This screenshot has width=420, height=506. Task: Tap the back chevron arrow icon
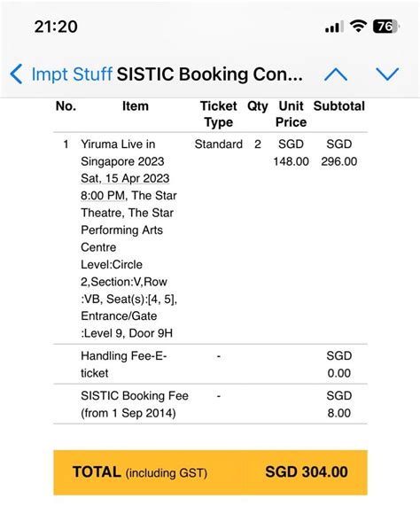tap(16, 74)
